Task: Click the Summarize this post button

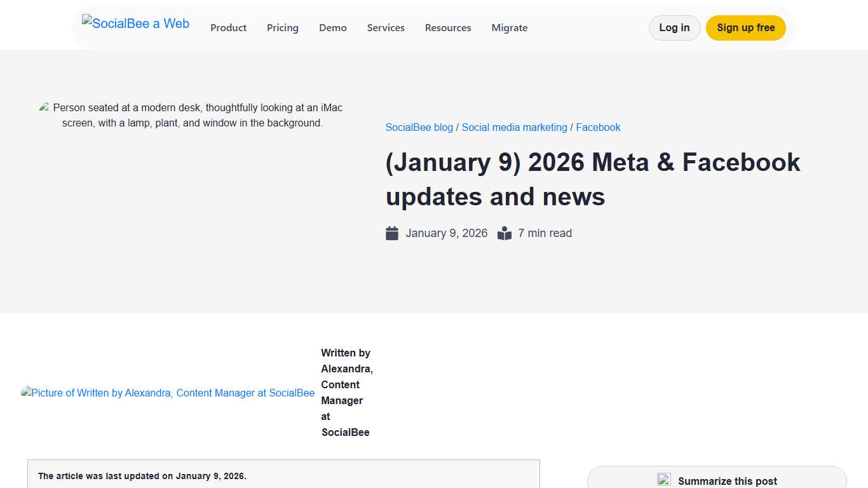Action: coord(717,480)
